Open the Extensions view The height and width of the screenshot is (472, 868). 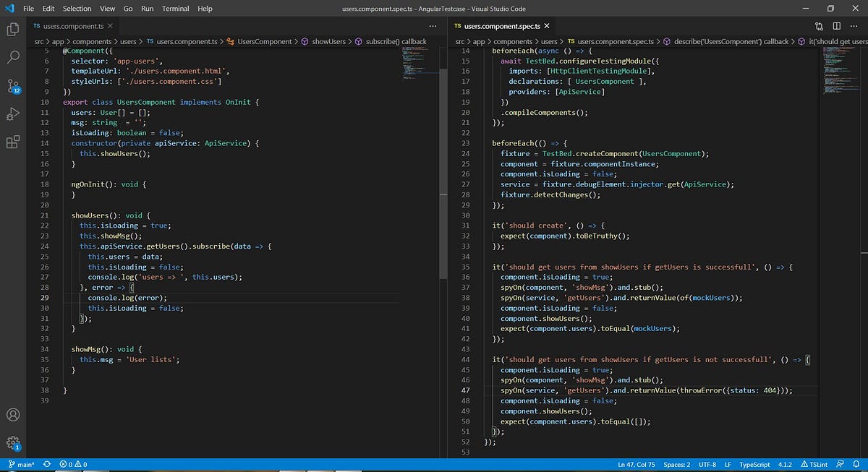[12, 142]
